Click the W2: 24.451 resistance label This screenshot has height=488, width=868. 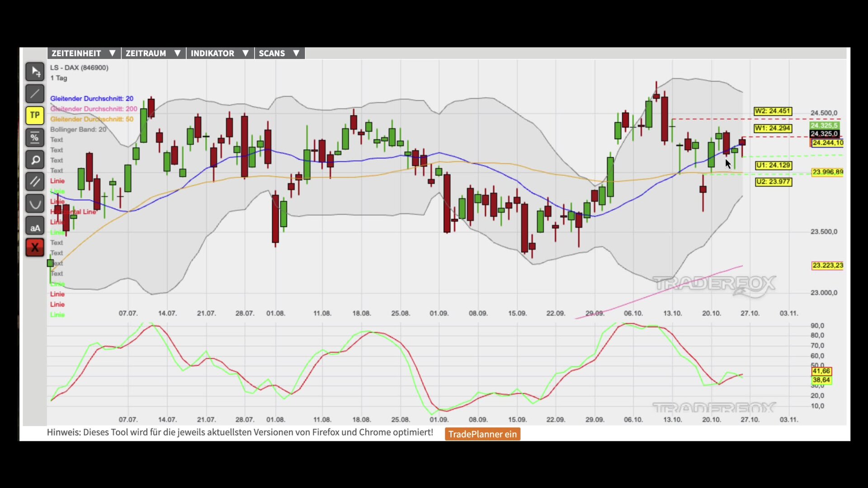[773, 111]
